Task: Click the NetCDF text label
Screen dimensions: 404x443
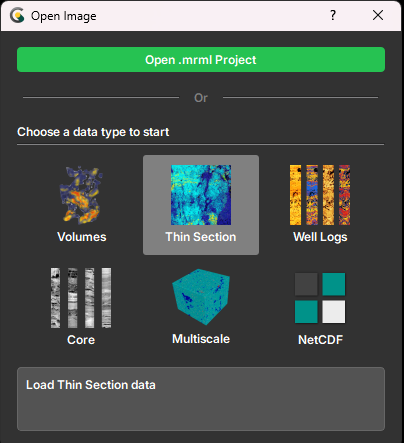Action: point(320,340)
